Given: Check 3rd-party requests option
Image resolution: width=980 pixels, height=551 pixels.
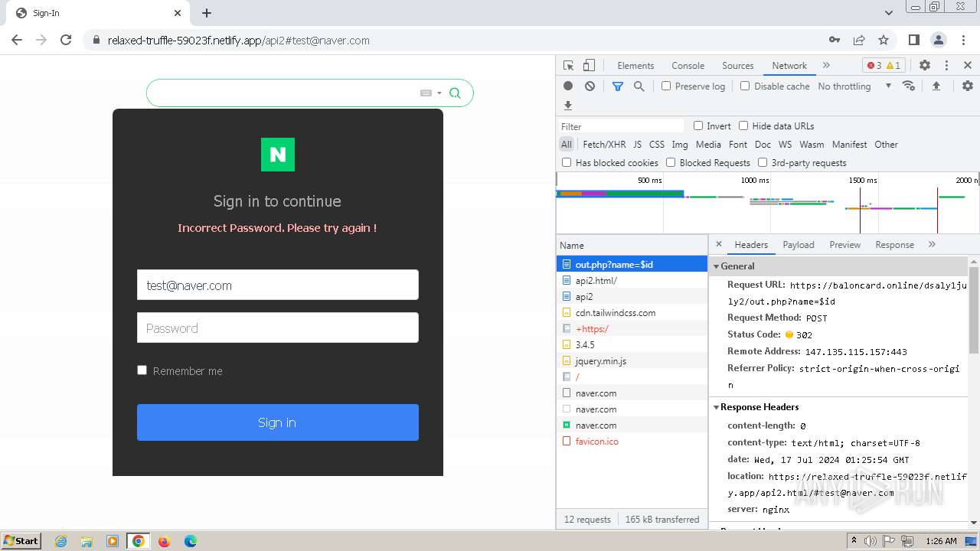Looking at the screenshot, I should [x=763, y=162].
